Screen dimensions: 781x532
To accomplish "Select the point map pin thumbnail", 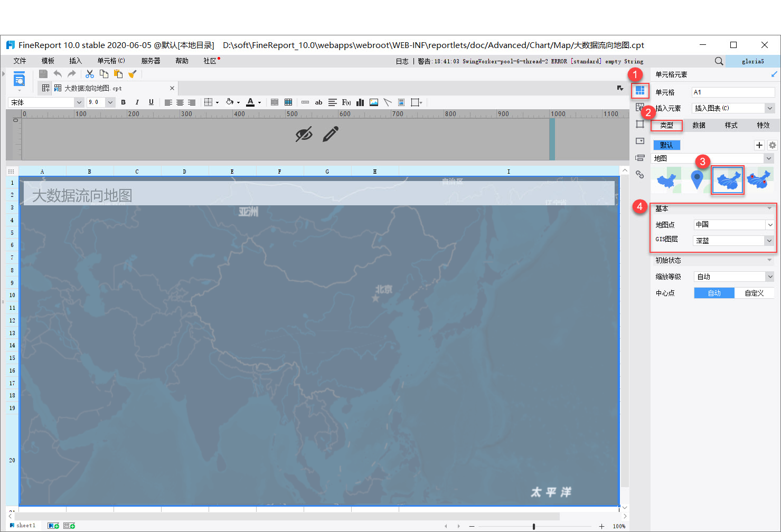I will tap(697, 180).
